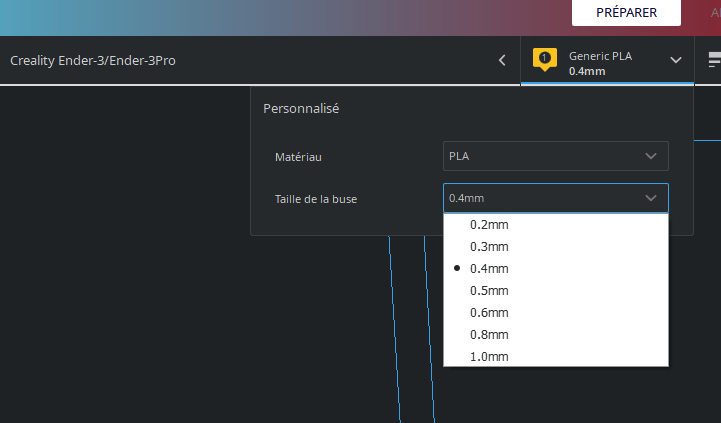The height and width of the screenshot is (423, 721).
Task: Pick the 0.5mm nozzle option
Action: (489, 291)
